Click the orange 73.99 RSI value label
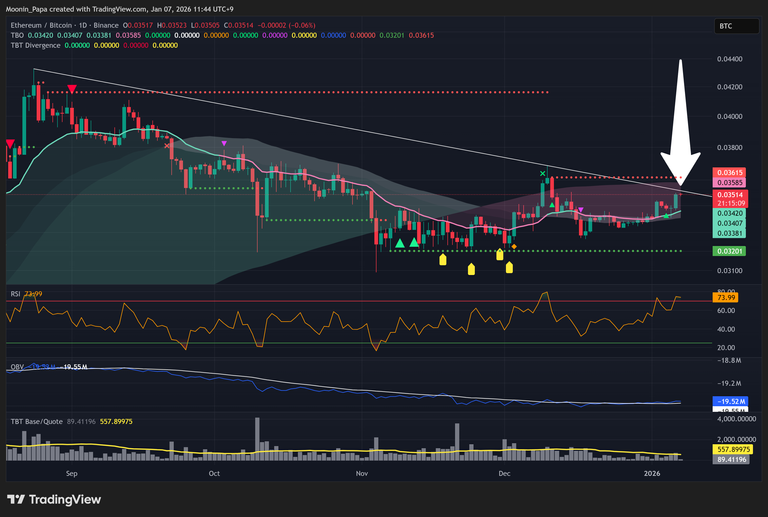The image size is (768, 517). [726, 297]
